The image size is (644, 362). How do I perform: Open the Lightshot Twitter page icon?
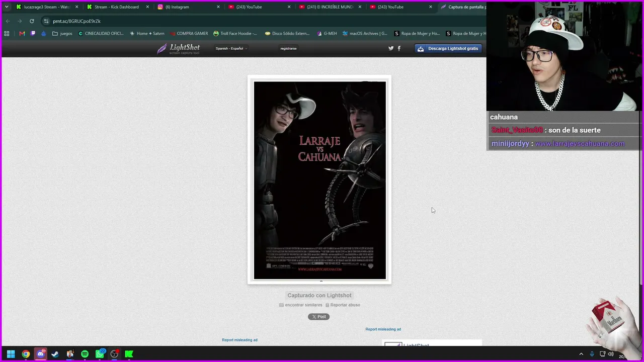(x=391, y=48)
